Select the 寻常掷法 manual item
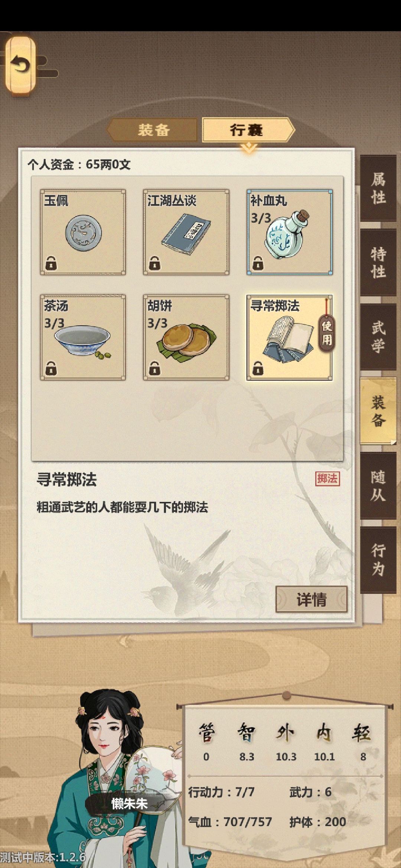Screen dimensions: 401x868 click(290, 338)
